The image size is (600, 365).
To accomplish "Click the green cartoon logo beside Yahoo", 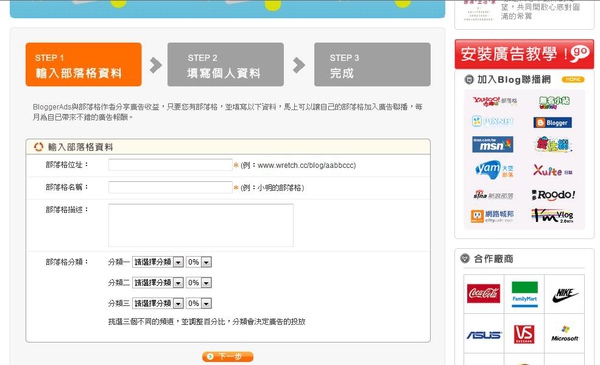I will click(x=554, y=102).
